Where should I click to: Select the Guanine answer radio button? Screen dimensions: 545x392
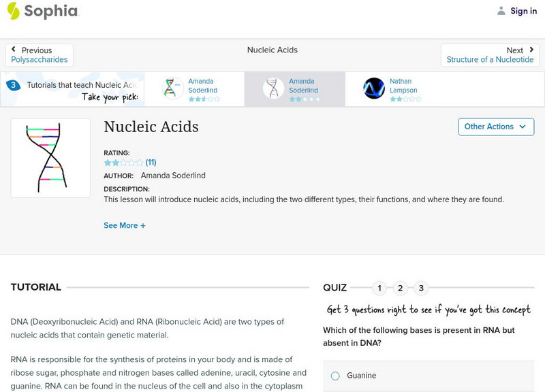pyautogui.click(x=335, y=376)
